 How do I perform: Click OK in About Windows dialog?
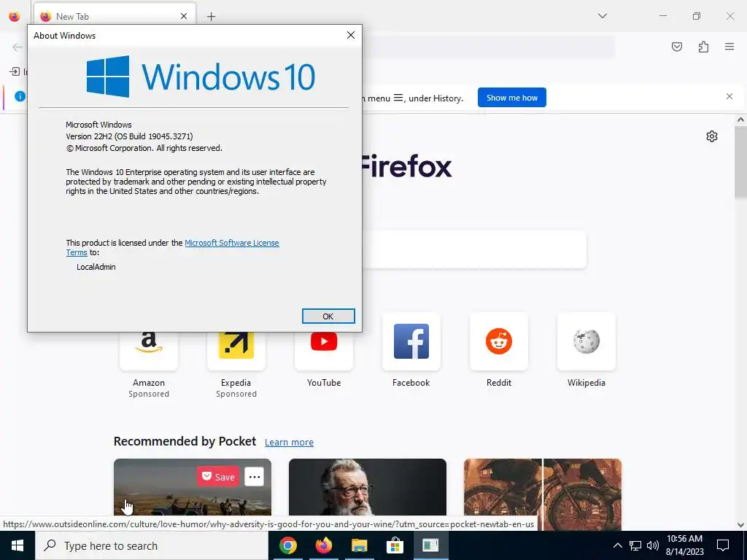tap(328, 316)
